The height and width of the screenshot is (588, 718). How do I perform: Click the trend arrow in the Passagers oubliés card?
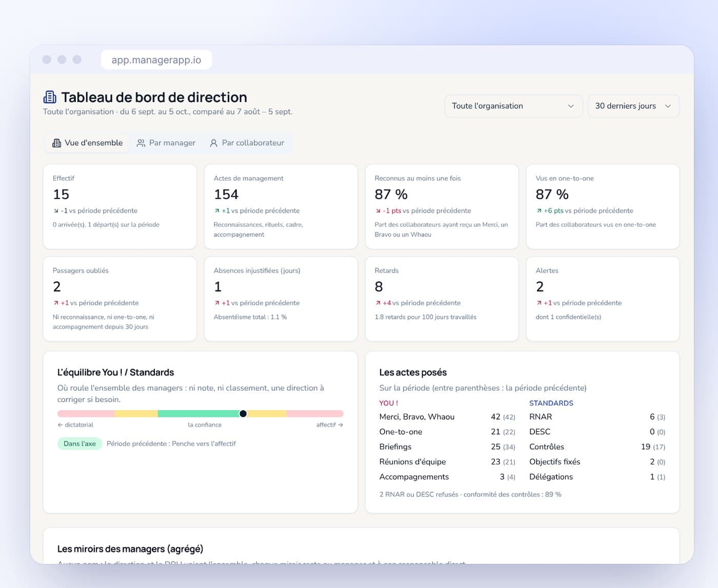pos(56,303)
